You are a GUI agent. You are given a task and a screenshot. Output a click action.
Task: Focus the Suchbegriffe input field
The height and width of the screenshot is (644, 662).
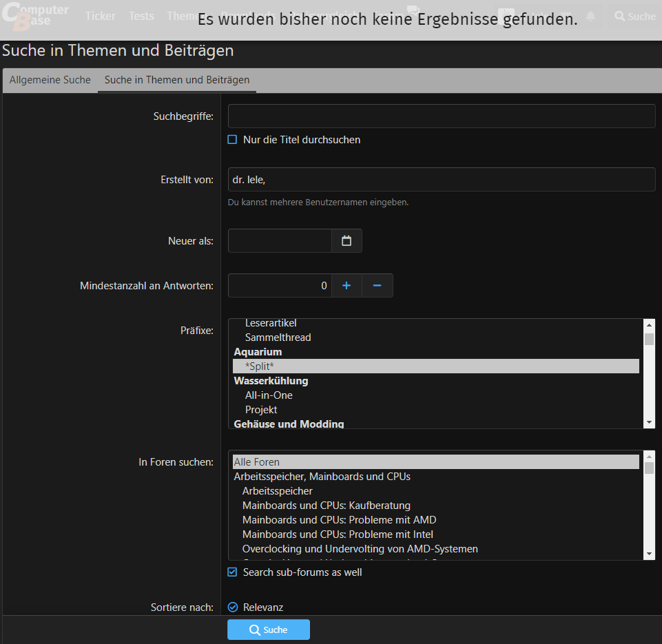click(442, 116)
